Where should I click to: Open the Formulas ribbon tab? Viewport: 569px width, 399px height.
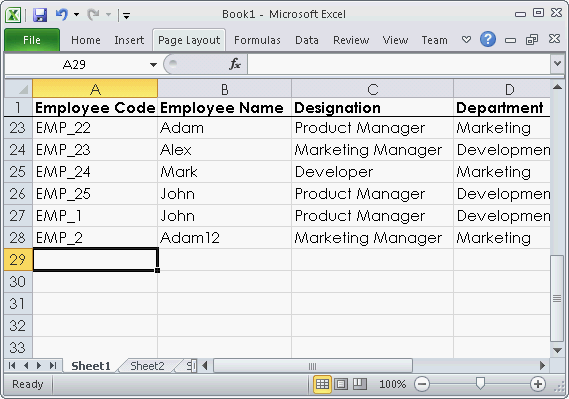[257, 40]
